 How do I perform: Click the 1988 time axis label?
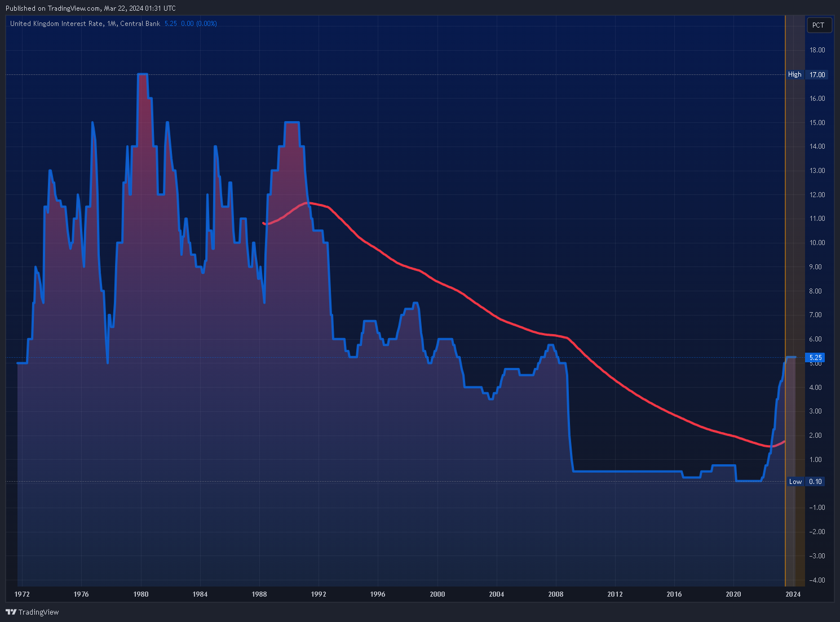[259, 594]
